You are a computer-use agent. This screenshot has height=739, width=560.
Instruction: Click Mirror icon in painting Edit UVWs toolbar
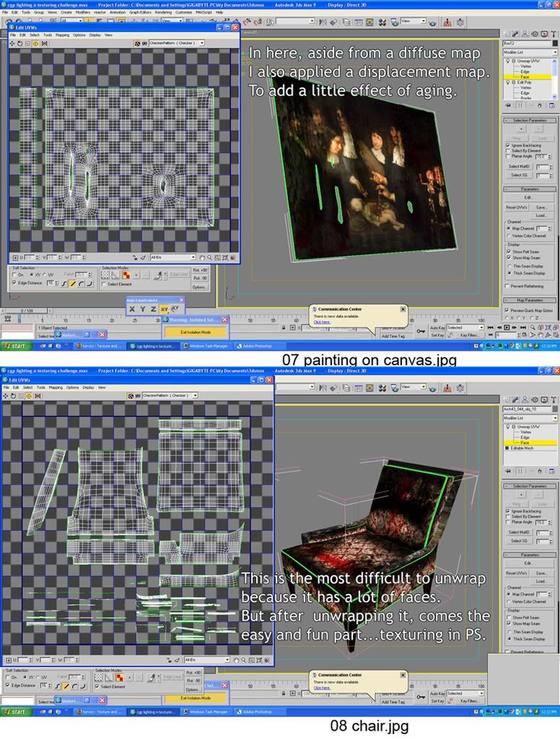(44, 43)
